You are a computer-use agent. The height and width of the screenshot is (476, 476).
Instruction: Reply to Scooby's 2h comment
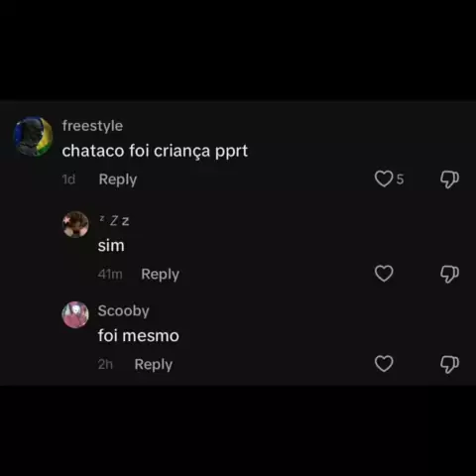click(154, 364)
